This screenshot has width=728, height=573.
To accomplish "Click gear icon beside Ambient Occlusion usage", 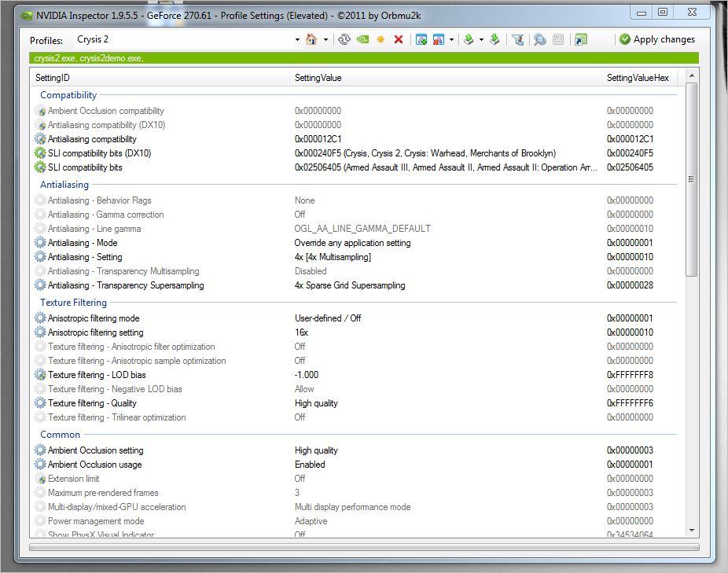I will [x=40, y=465].
